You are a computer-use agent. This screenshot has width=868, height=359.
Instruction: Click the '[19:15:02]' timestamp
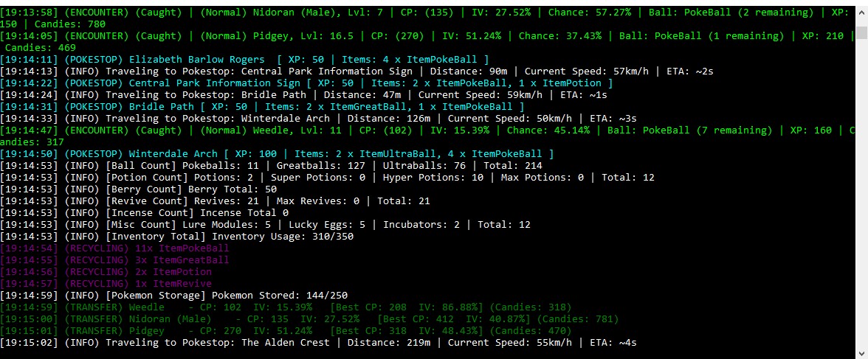pos(29,342)
